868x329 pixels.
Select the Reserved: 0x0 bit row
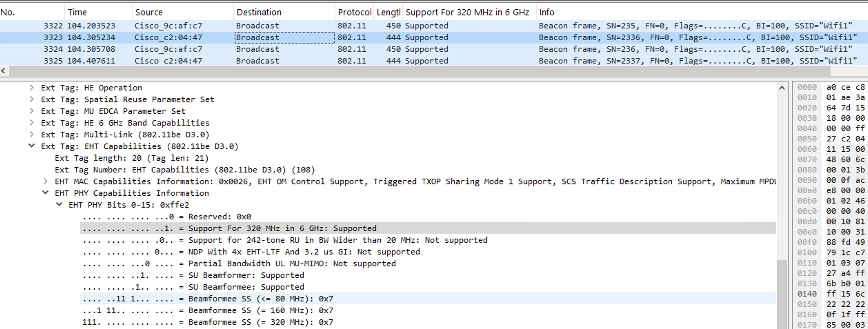tap(428, 217)
